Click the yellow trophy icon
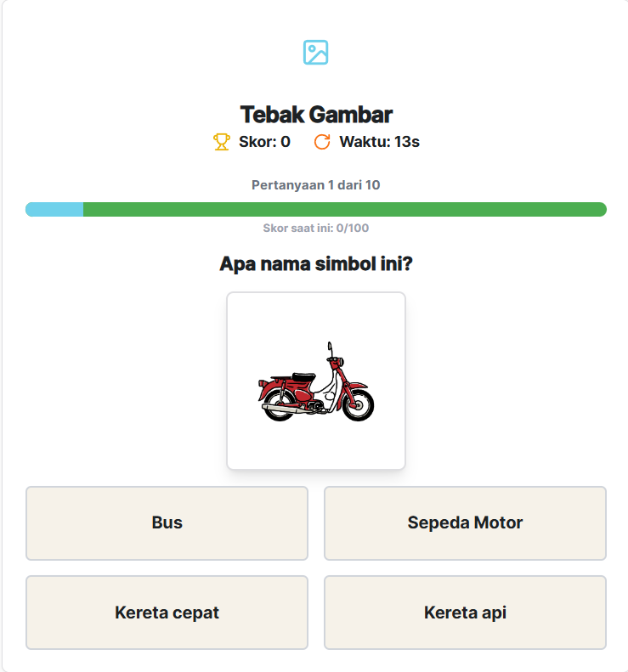Image resolution: width=628 pixels, height=672 pixels. click(x=221, y=142)
